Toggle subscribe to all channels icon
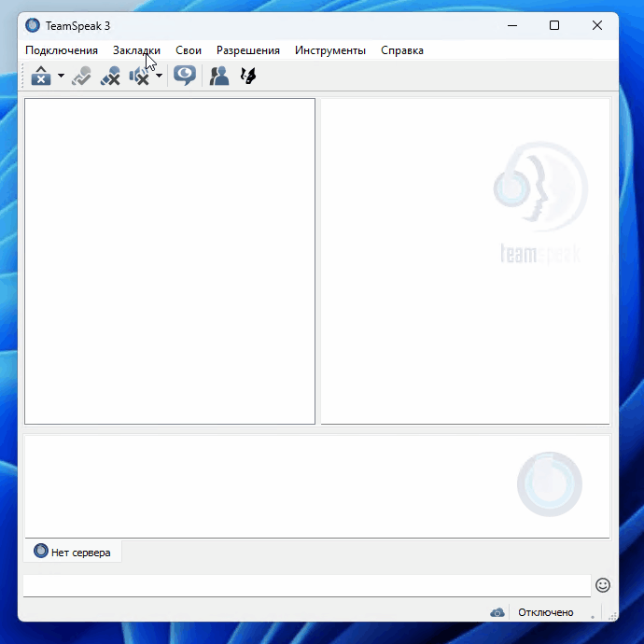The height and width of the screenshot is (644, 644). 185,76
